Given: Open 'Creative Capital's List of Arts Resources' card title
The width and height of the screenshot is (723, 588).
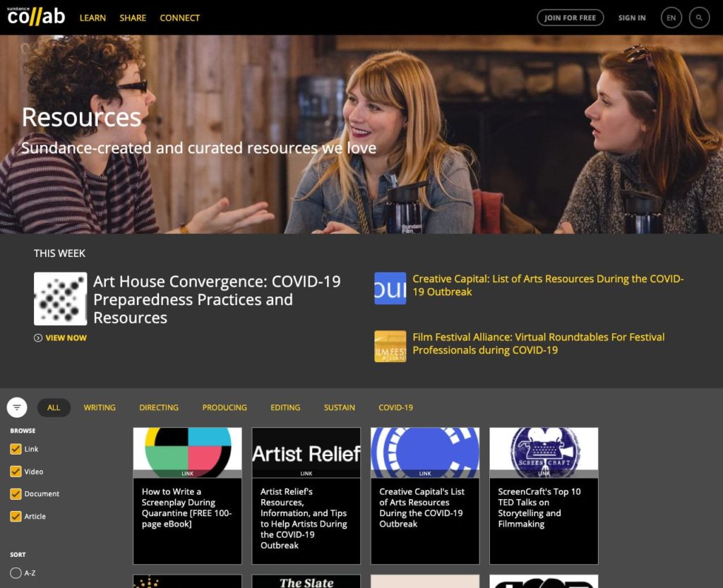Looking at the screenshot, I should [x=422, y=508].
